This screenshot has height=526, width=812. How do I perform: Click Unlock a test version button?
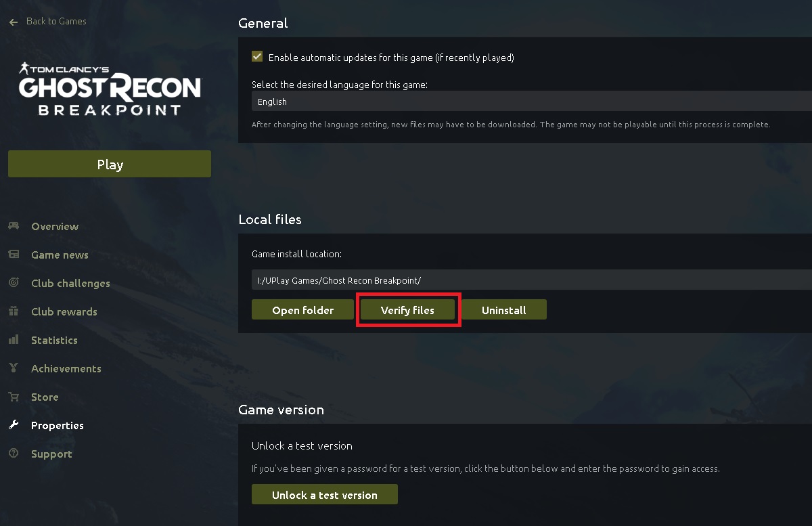pyautogui.click(x=324, y=495)
